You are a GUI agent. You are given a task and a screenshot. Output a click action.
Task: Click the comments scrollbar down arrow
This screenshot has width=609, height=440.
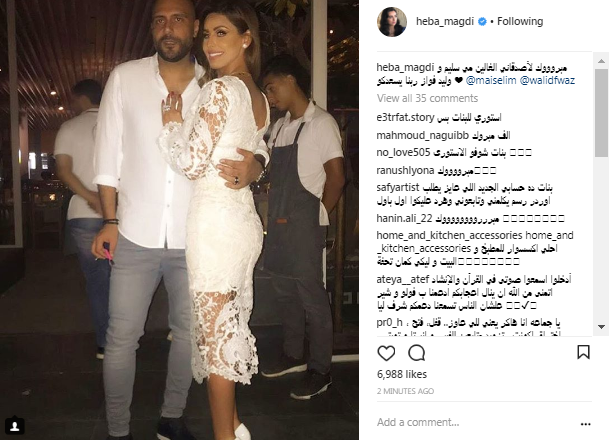[601, 327]
